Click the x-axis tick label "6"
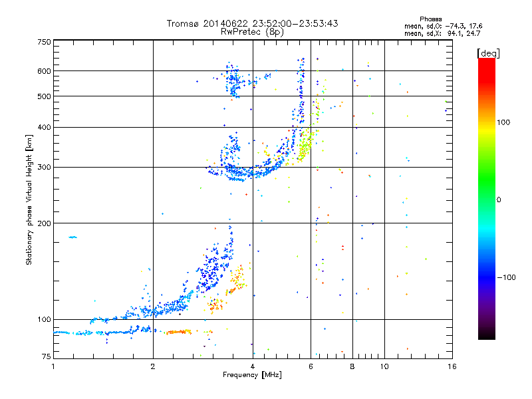The image size is (532, 399). click(x=311, y=366)
